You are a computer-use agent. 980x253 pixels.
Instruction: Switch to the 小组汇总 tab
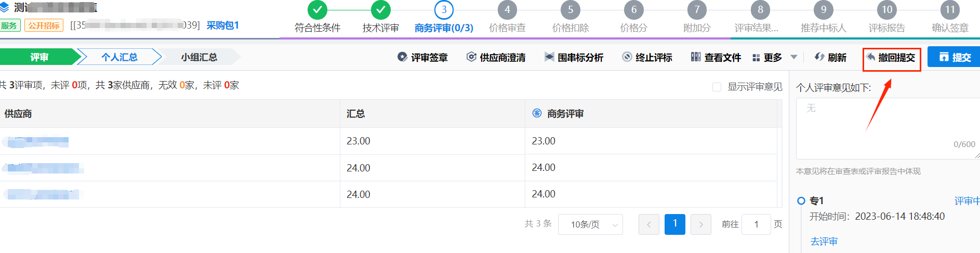[x=199, y=57]
